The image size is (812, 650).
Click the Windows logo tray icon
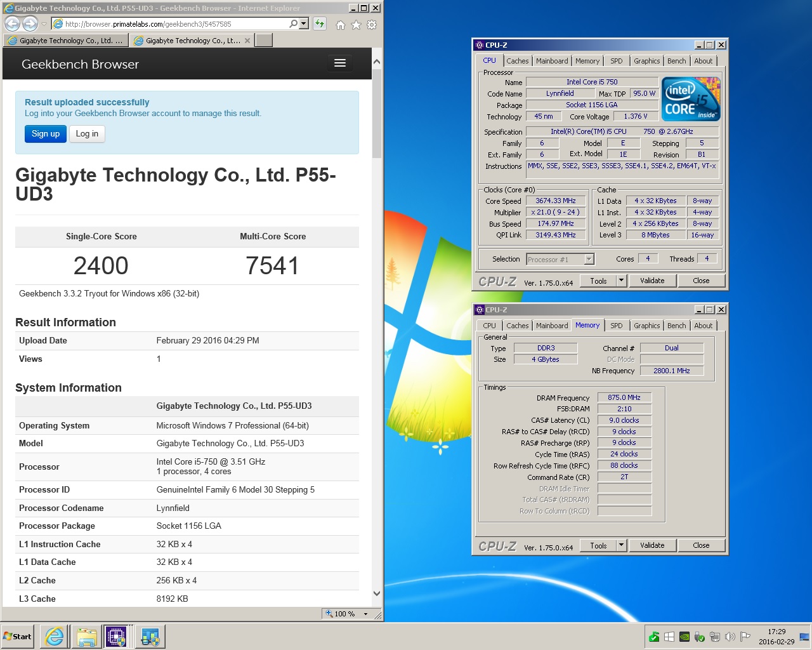(x=669, y=637)
